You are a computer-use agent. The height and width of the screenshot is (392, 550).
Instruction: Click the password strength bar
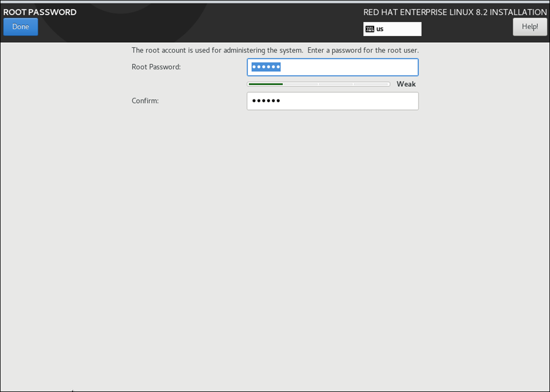(x=318, y=84)
